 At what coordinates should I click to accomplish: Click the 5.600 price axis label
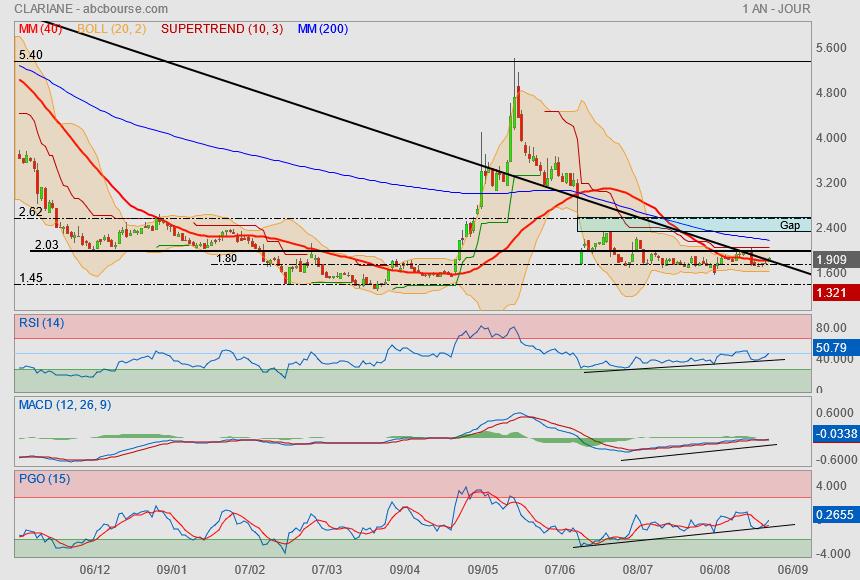click(831, 48)
